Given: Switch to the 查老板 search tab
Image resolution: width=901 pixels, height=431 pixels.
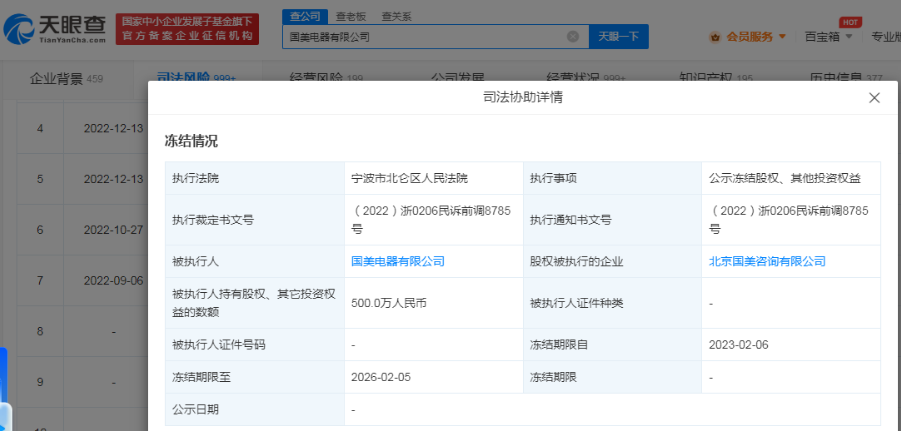Looking at the screenshot, I should coord(351,17).
